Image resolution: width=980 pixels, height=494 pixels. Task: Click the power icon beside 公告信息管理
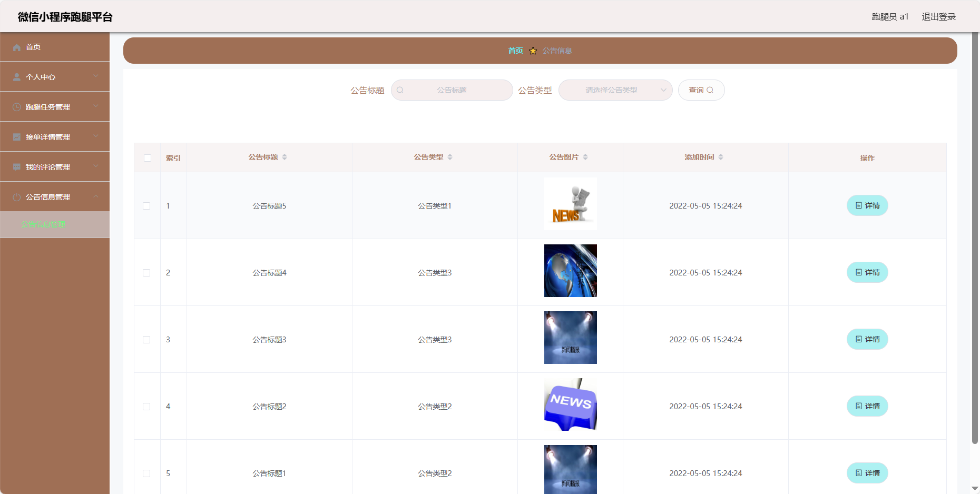pyautogui.click(x=17, y=197)
